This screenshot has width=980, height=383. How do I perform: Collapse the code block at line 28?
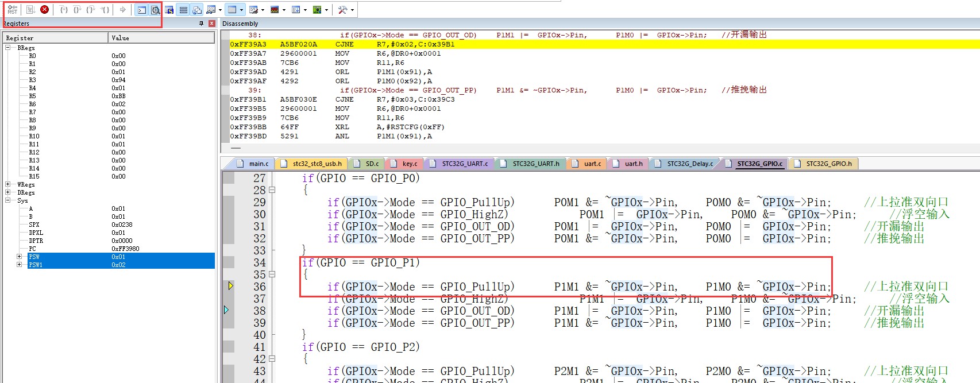click(x=272, y=189)
